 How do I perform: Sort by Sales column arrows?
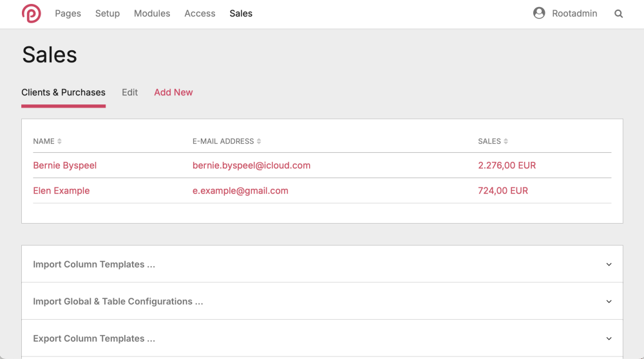point(506,141)
